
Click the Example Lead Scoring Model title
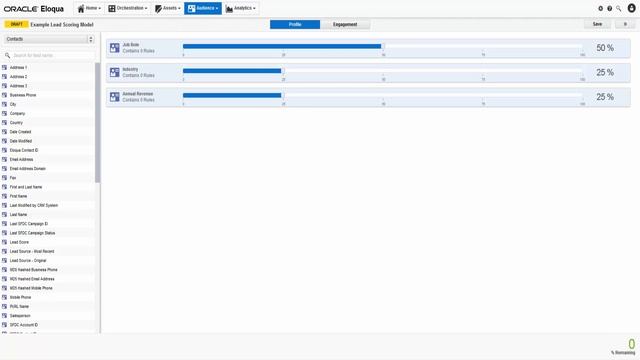coord(62,24)
